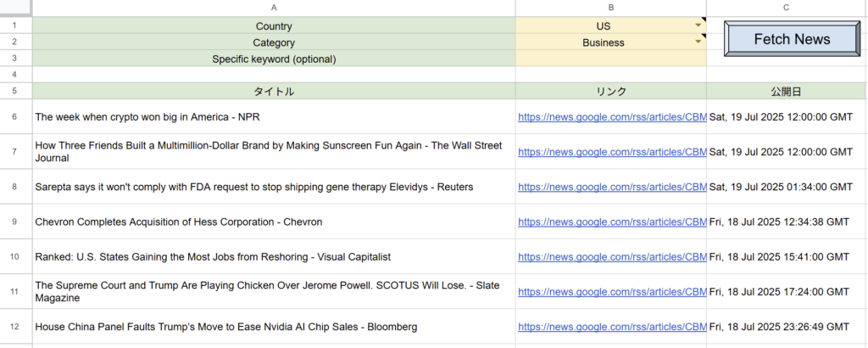The width and height of the screenshot is (868, 348).
Task: Open the Sarepta Reuters article link
Action: coord(612,187)
